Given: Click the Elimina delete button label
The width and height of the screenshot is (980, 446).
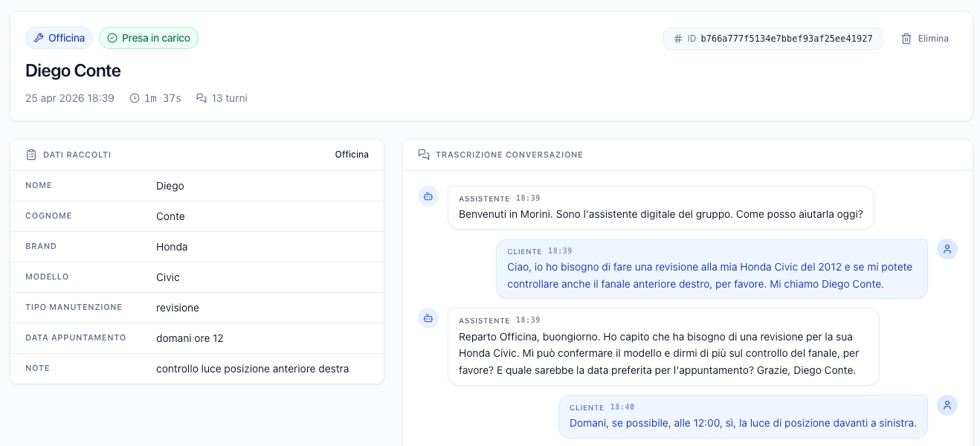Looking at the screenshot, I should click(933, 39).
